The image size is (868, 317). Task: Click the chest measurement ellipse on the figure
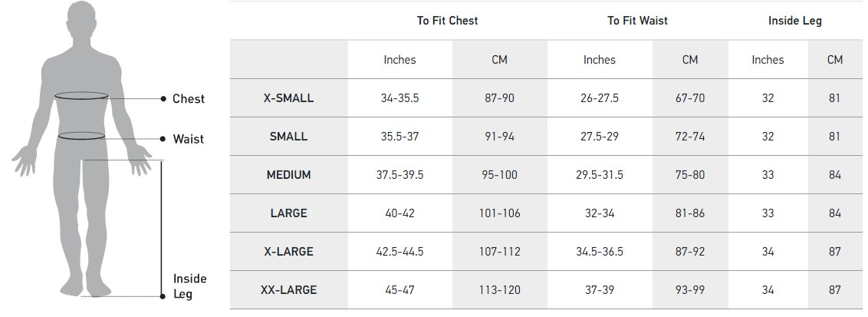[x=81, y=97]
